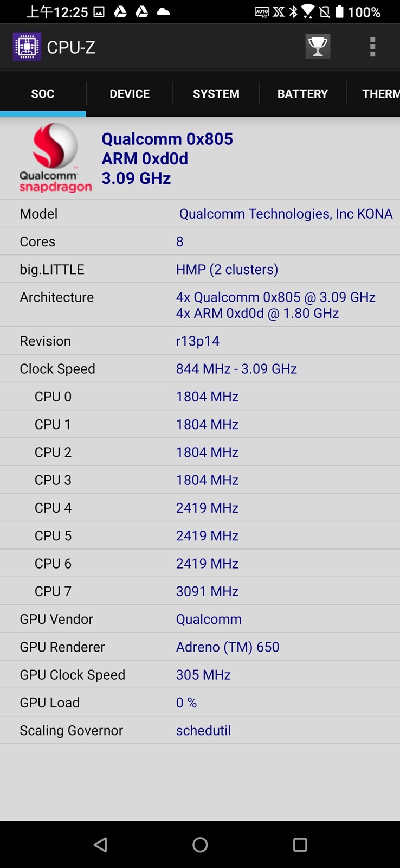Tap the CPU 7 frequency row
Viewport: 400px width, 868px height.
(200, 591)
